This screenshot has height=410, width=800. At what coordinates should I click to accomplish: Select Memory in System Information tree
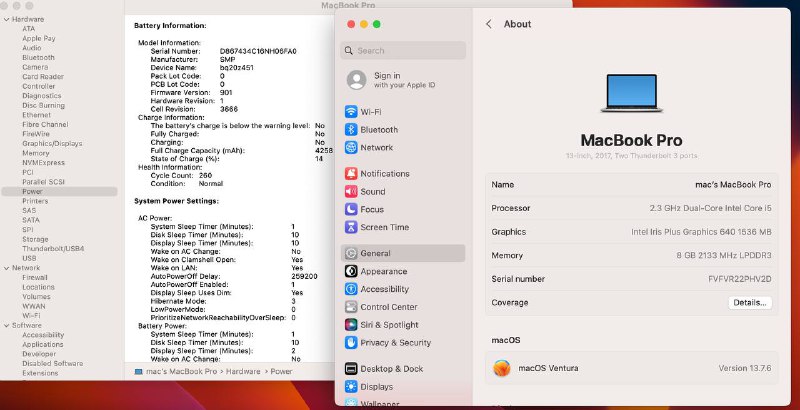tap(36, 153)
